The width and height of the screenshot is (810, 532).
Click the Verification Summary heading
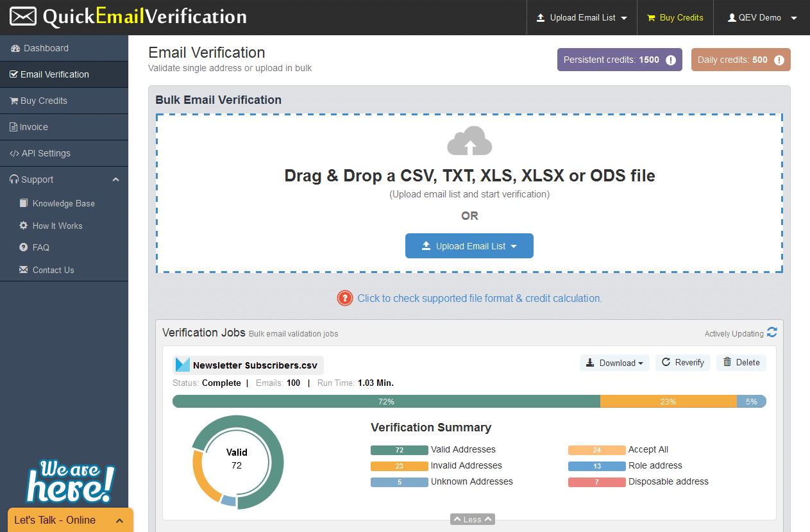(x=431, y=428)
